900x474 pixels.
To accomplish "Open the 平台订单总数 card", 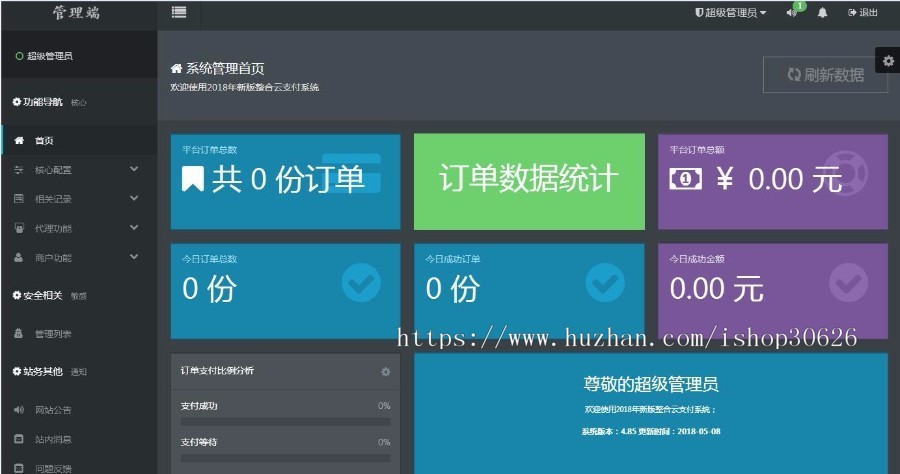I will (x=285, y=182).
